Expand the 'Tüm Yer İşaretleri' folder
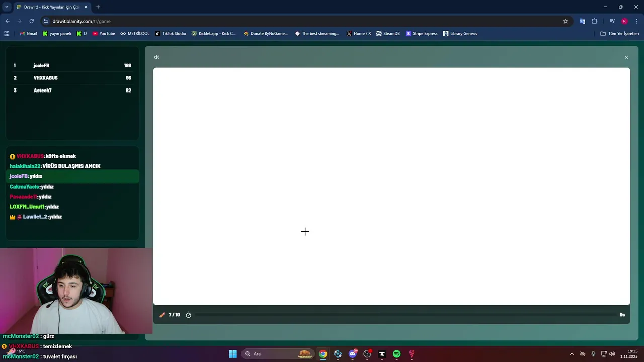The height and width of the screenshot is (362, 644). click(620, 34)
